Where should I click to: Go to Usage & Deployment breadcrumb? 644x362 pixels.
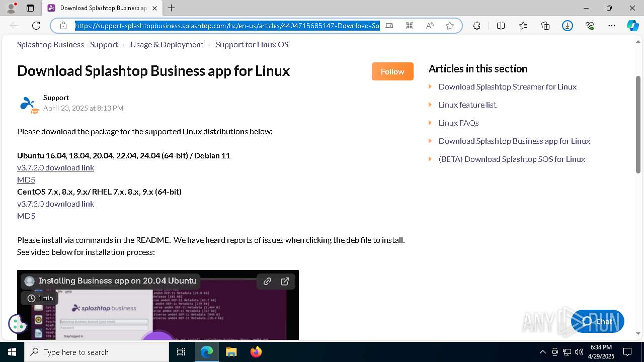coord(167,45)
